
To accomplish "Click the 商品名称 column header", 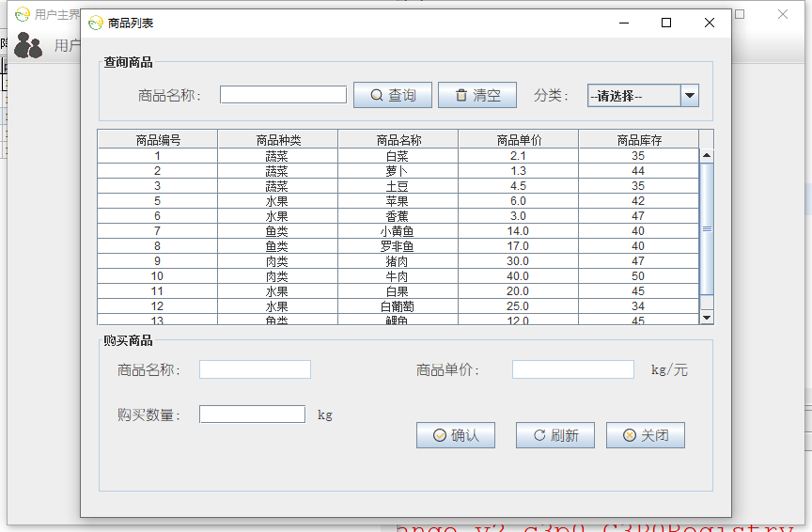I will click(x=398, y=140).
